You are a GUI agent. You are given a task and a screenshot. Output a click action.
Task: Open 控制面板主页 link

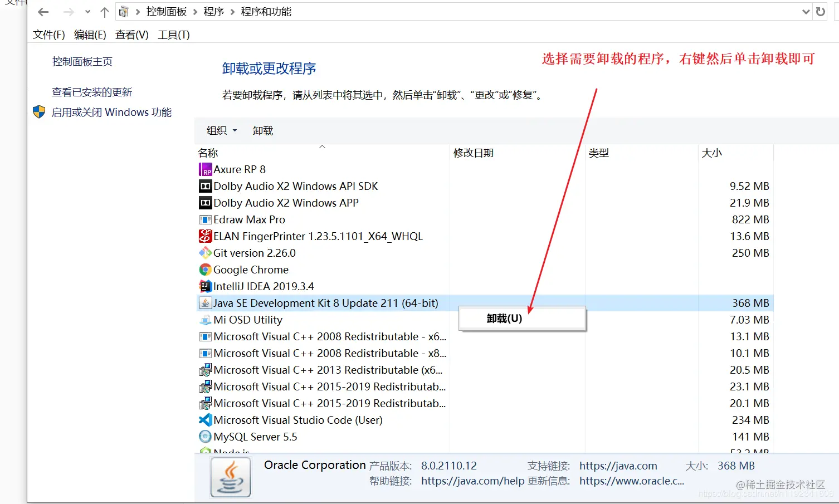coord(82,61)
